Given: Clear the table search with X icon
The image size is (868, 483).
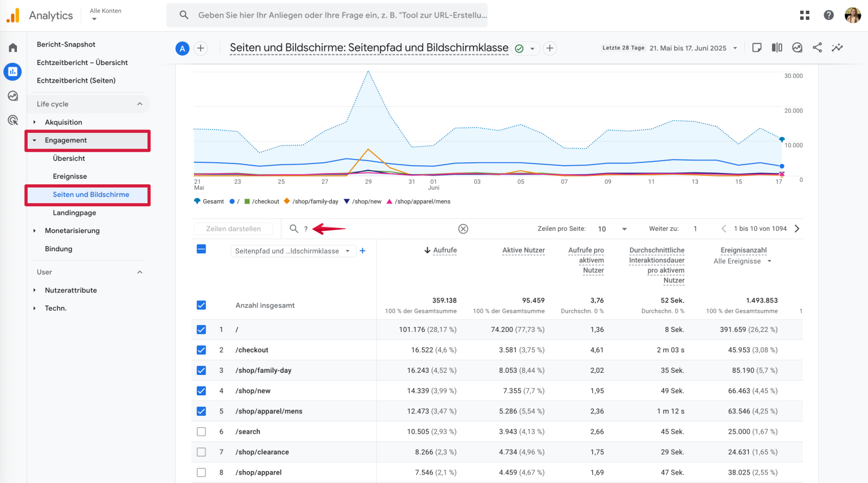Looking at the screenshot, I should click(x=463, y=229).
